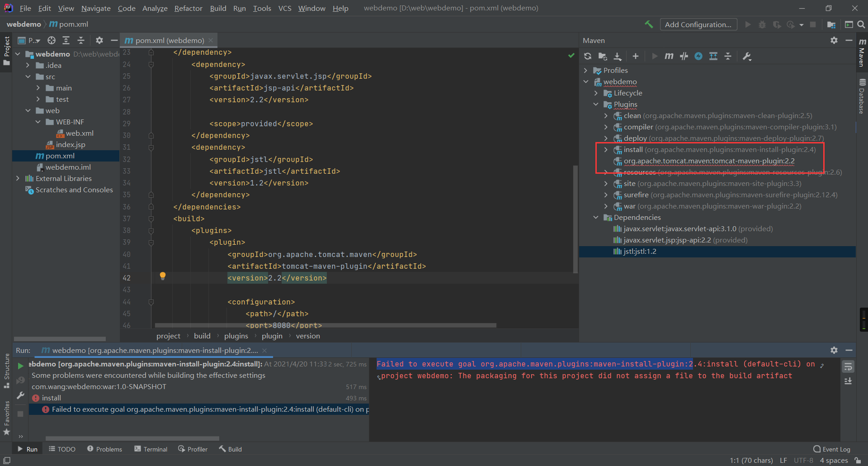Show intention lightbulb on line 42
Viewport: 868px width, 466px height.
[x=163, y=276]
